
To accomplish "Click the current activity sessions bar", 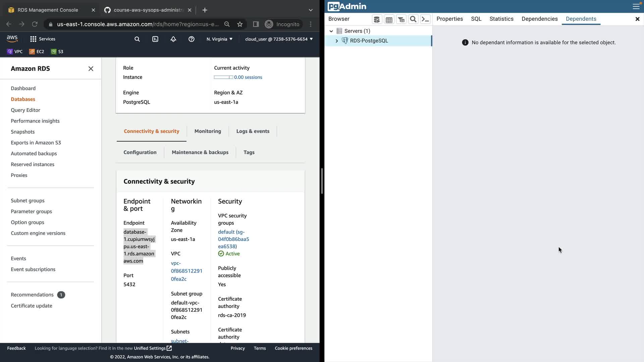I will pos(223,77).
